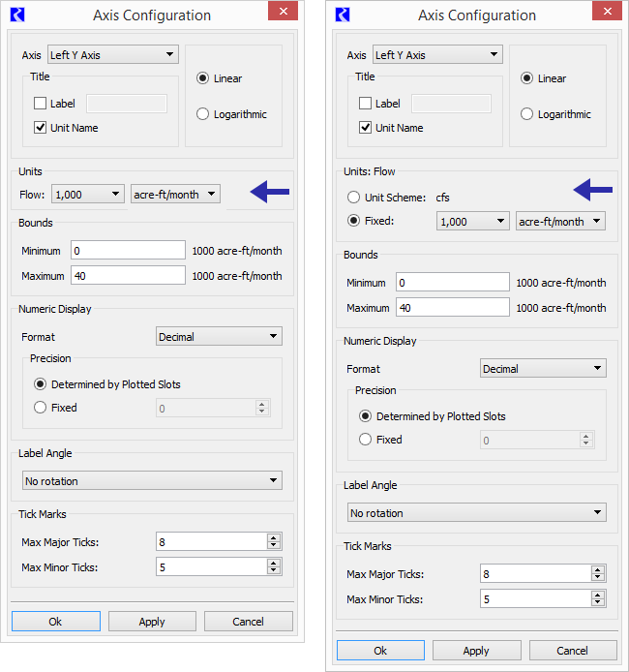The width and height of the screenshot is (629, 672).
Task: Open the acre-ft/month units dropdown in left dialog
Action: 175,194
